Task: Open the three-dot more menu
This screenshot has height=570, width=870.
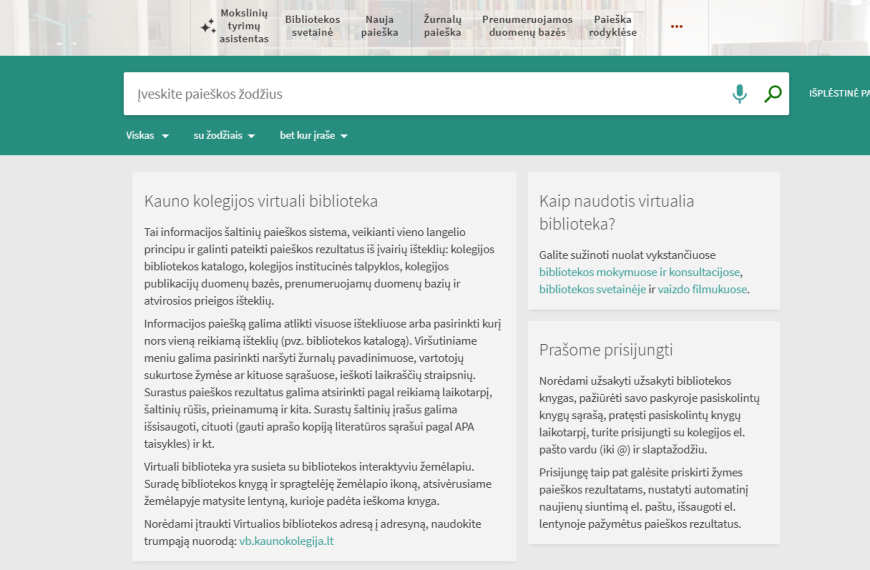Action: 677,26
